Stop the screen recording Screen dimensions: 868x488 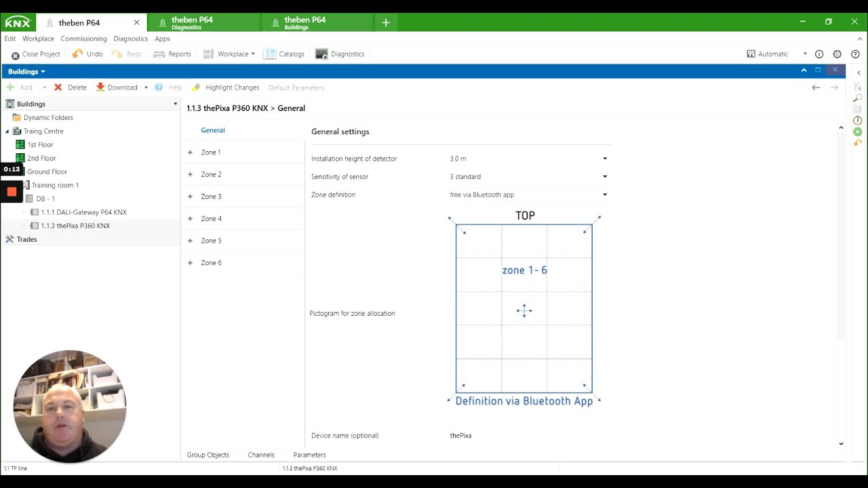coord(12,192)
